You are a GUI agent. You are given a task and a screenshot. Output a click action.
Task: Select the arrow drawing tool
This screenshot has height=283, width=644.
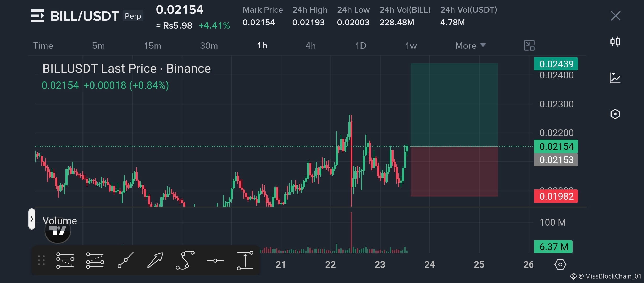click(155, 260)
